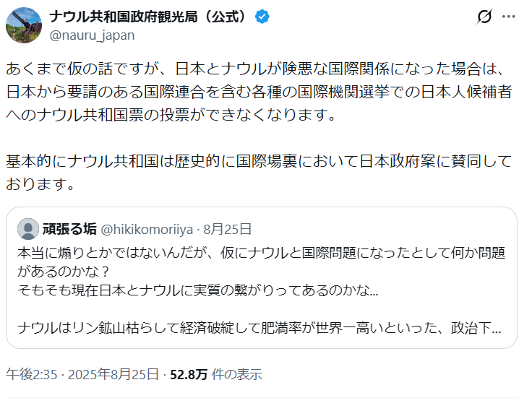The height and width of the screenshot is (398, 532).
Task: Click the blue verified badge
Action: pyautogui.click(x=264, y=17)
